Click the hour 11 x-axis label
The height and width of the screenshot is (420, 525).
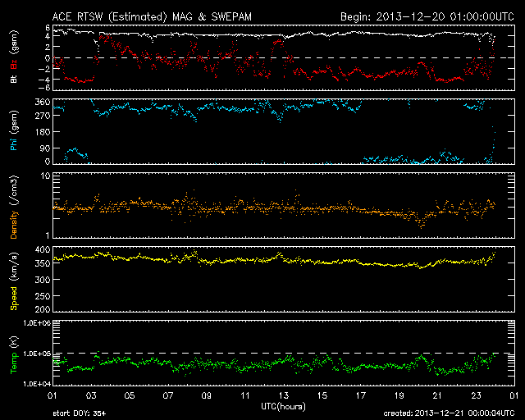pyautogui.click(x=245, y=396)
